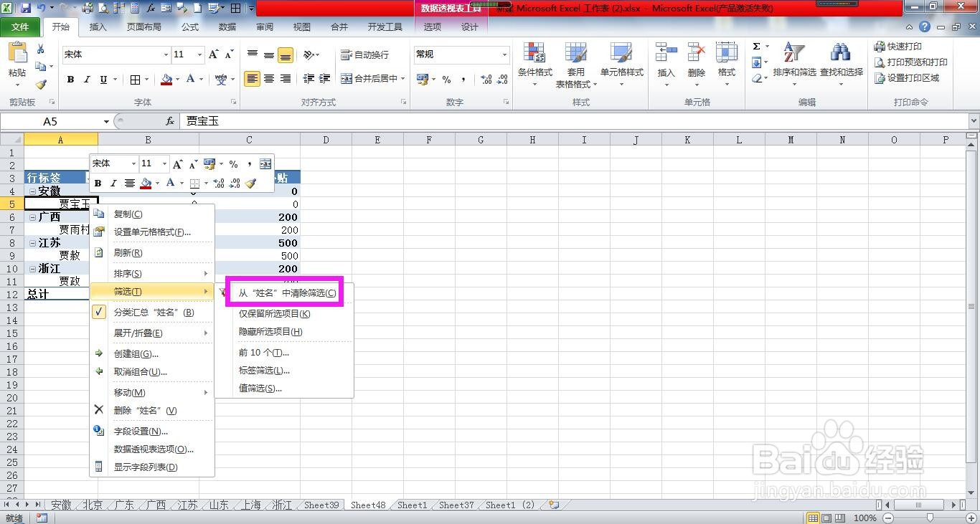The height and width of the screenshot is (524, 980).
Task: Toggle left text alignment in ribbon
Action: [252, 79]
